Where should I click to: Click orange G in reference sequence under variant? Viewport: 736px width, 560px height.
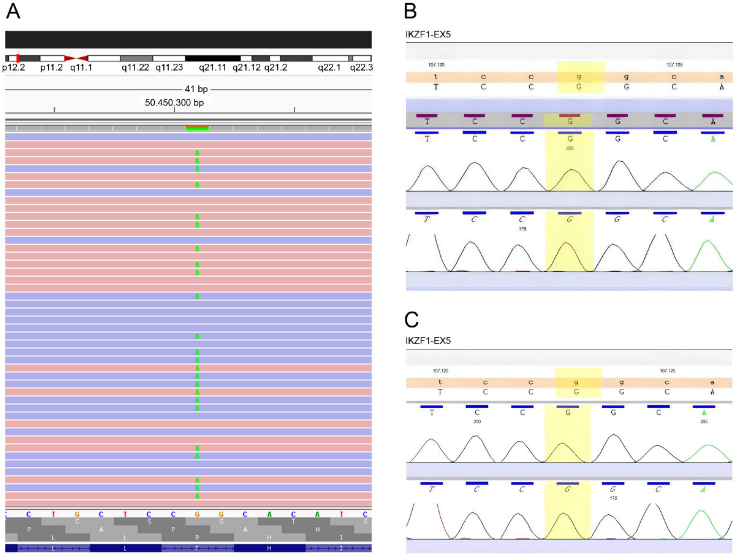pos(197,514)
